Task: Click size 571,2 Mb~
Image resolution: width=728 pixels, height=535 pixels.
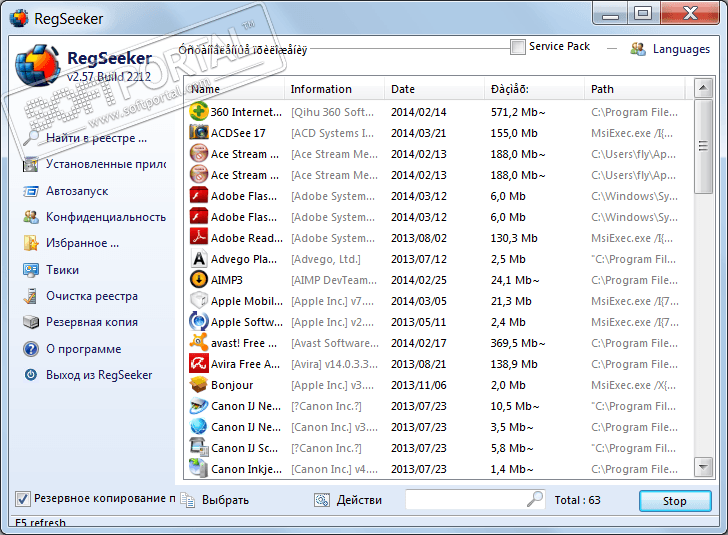Action: tap(518, 112)
